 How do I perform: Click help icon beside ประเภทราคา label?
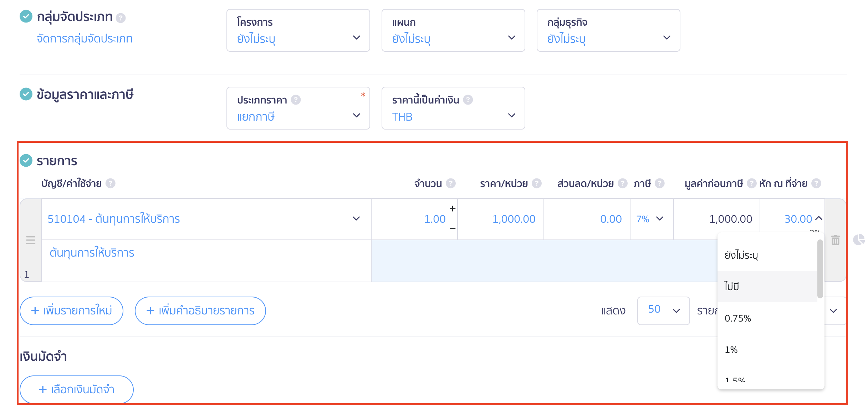pos(296,100)
